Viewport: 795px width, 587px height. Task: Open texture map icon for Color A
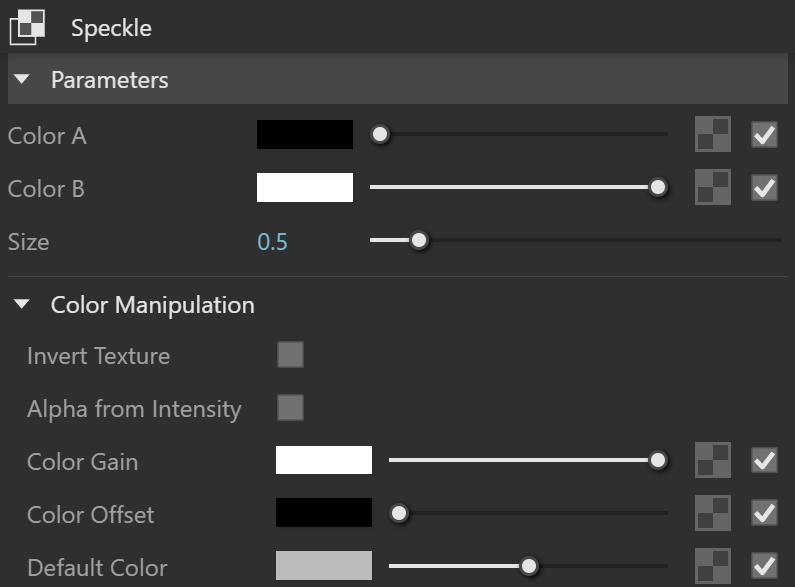[x=712, y=134]
